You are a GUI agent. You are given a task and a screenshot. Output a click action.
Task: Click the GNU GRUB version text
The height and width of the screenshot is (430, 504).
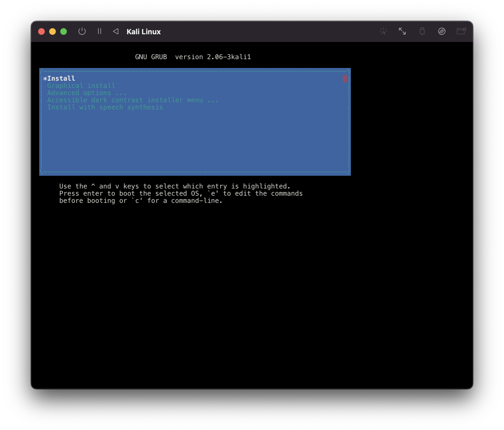(x=193, y=57)
